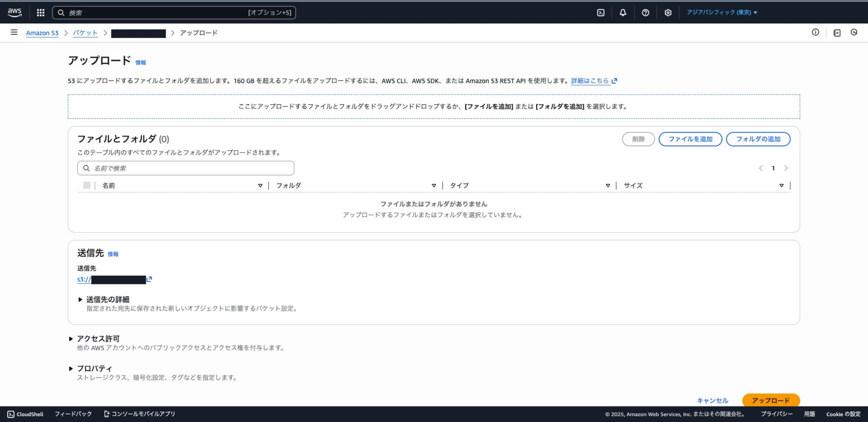The height and width of the screenshot is (422, 868).
Task: Open the notifications bell
Action: click(x=623, y=13)
